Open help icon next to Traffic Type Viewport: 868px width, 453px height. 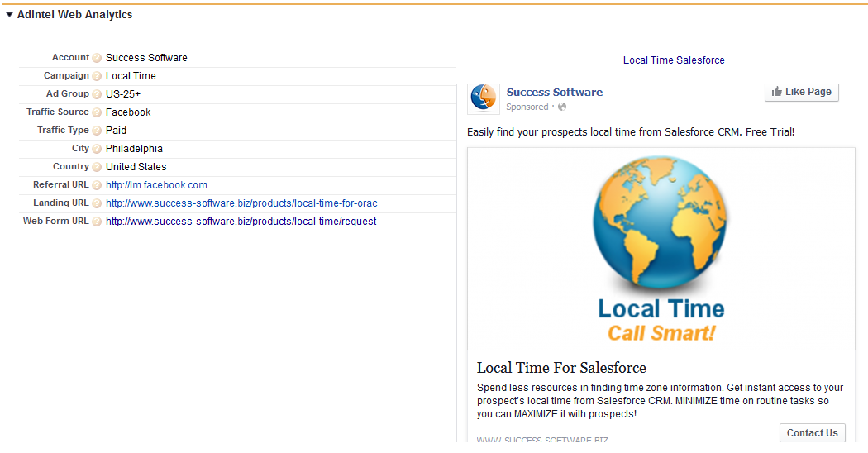[x=97, y=131]
